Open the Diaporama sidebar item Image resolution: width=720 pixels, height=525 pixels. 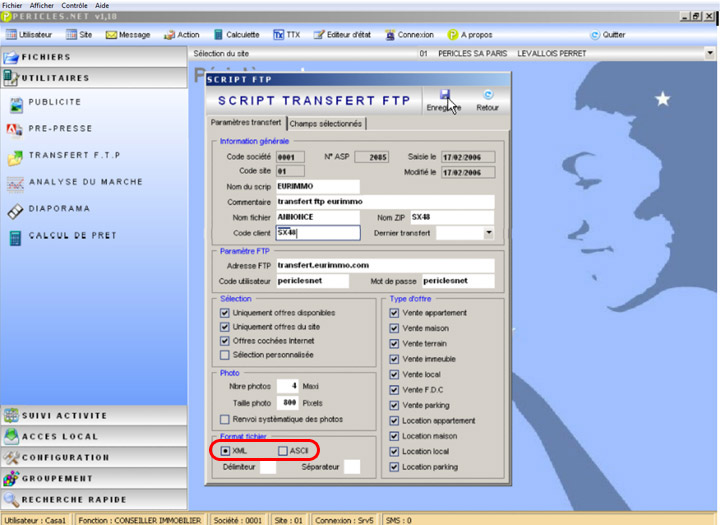point(58,209)
